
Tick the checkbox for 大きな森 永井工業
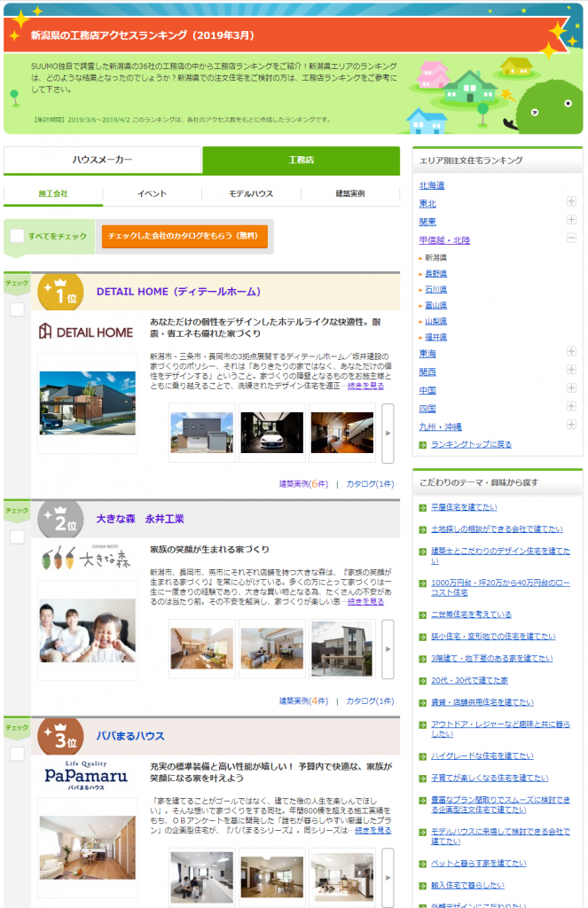coord(17,536)
